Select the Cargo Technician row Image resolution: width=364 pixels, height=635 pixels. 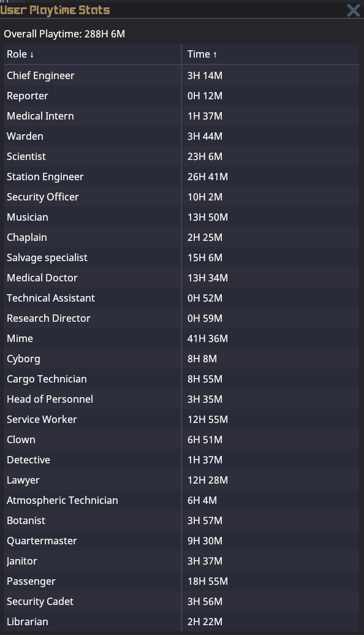tap(181, 379)
